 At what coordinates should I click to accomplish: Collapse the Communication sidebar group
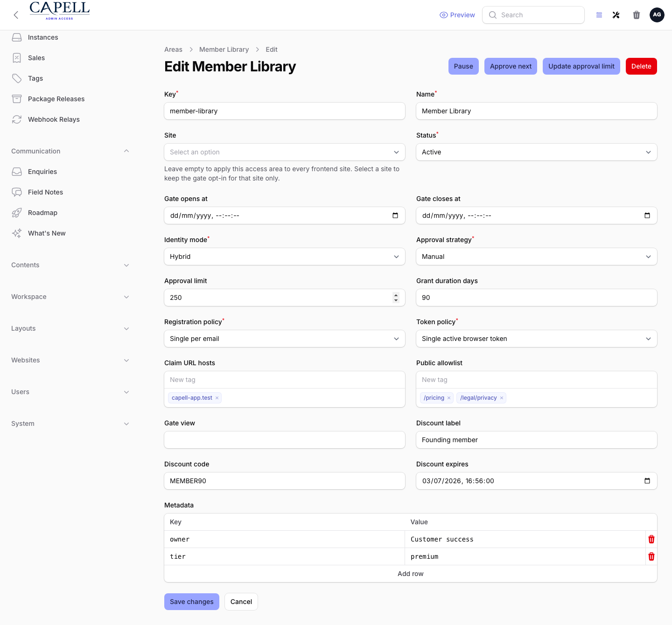pos(126,151)
